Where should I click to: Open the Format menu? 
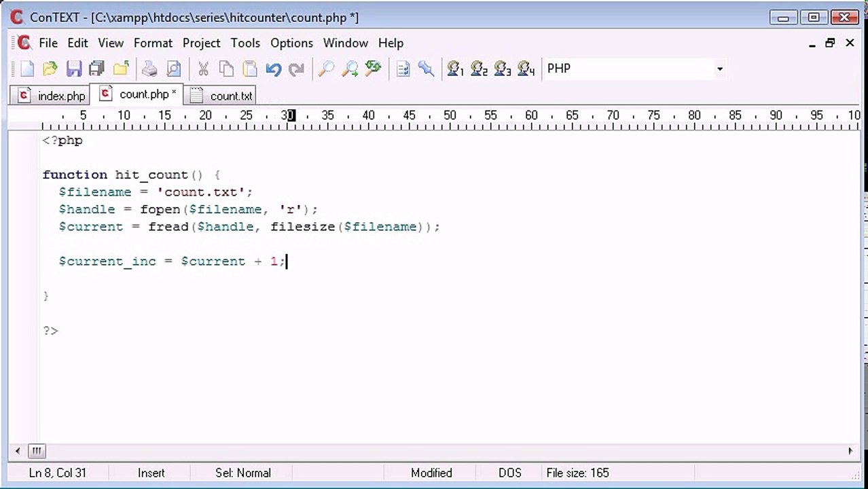pos(153,43)
